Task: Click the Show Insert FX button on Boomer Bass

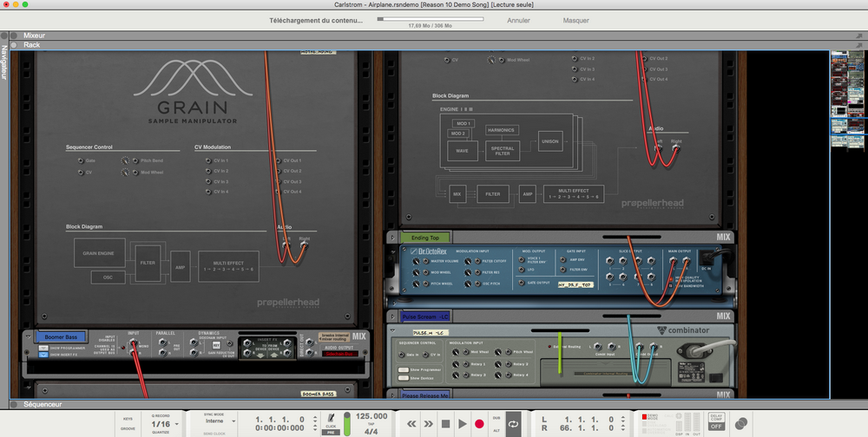Action: (x=43, y=354)
